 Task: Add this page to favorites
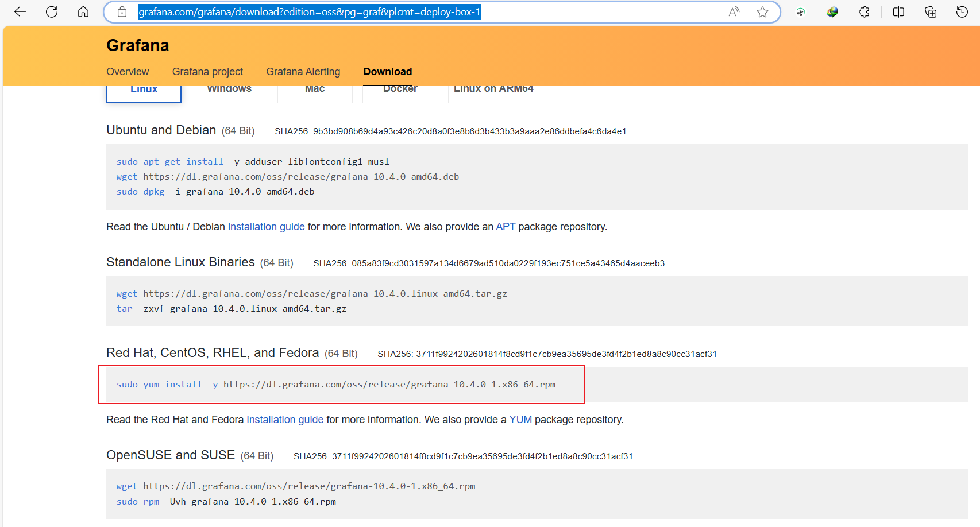[762, 12]
